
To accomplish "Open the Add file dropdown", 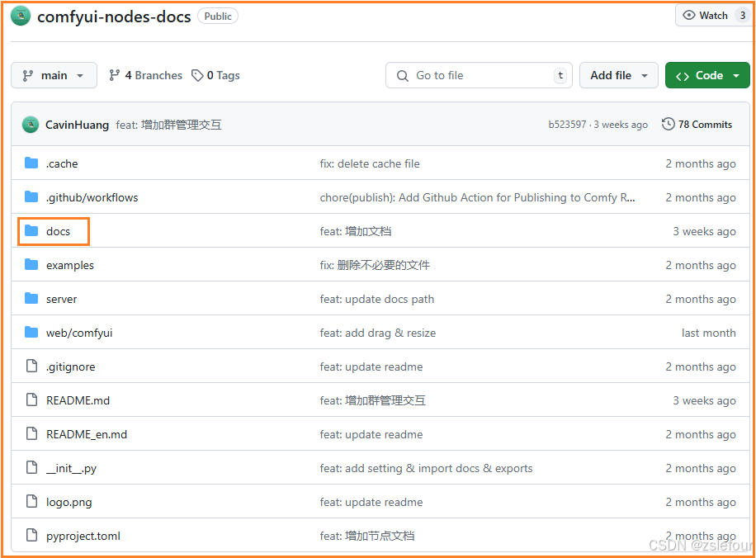I will pyautogui.click(x=619, y=75).
